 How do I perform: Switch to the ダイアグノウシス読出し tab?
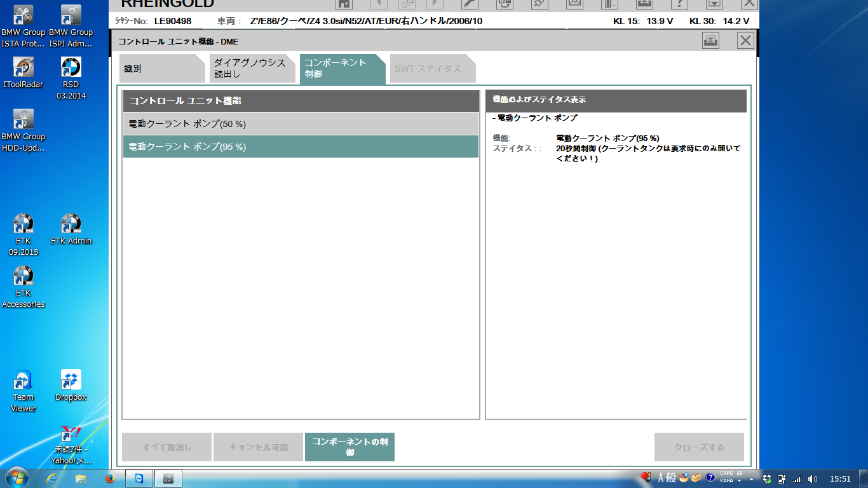coord(253,69)
